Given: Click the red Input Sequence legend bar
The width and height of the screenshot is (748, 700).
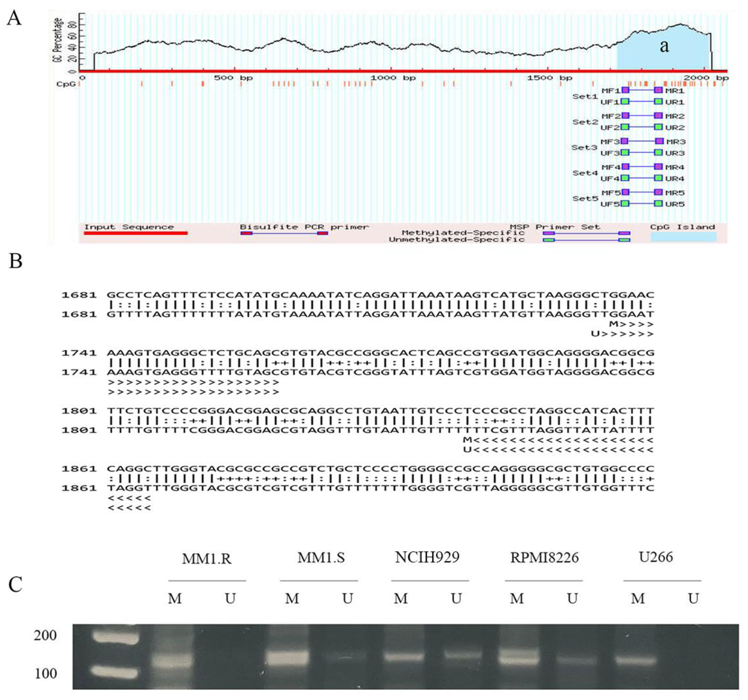Looking at the screenshot, I should tap(135, 233).
